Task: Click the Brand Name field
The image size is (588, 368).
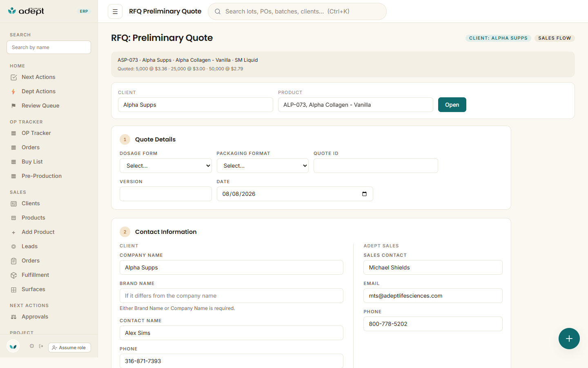Action: click(232, 296)
